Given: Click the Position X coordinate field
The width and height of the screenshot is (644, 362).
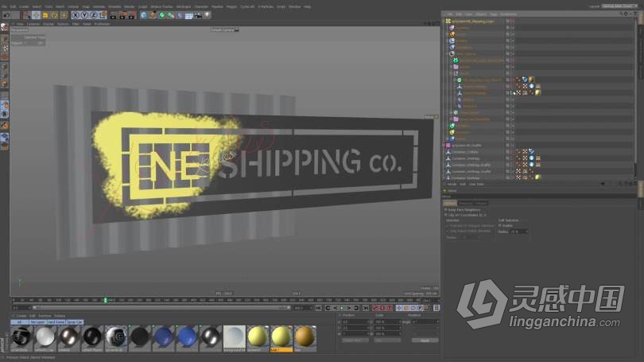Looking at the screenshot, I should tap(355, 321).
